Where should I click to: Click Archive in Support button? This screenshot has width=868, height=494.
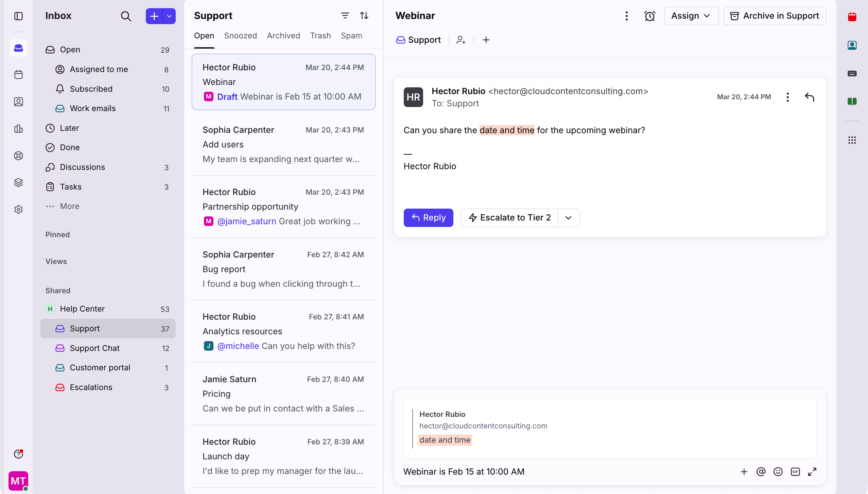tap(775, 16)
